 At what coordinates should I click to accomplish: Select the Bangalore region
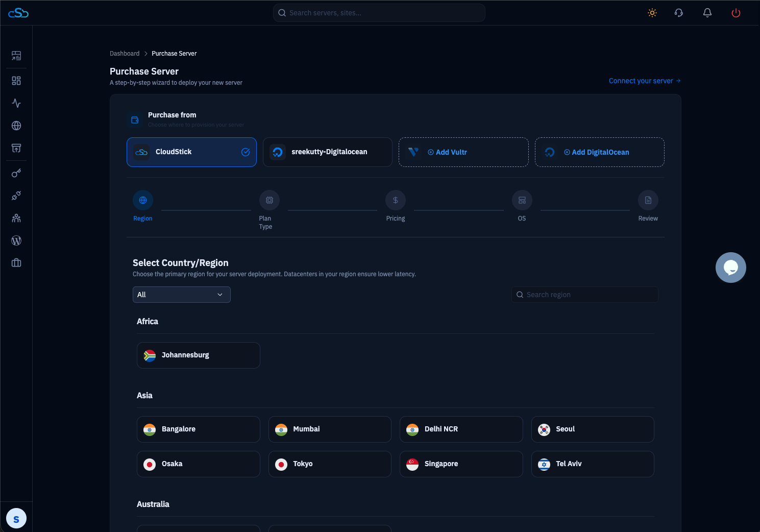pyautogui.click(x=199, y=429)
